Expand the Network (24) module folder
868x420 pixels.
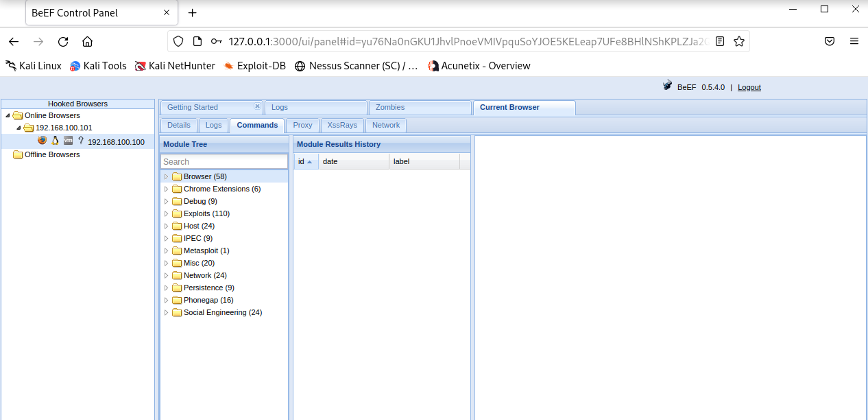[x=166, y=275]
